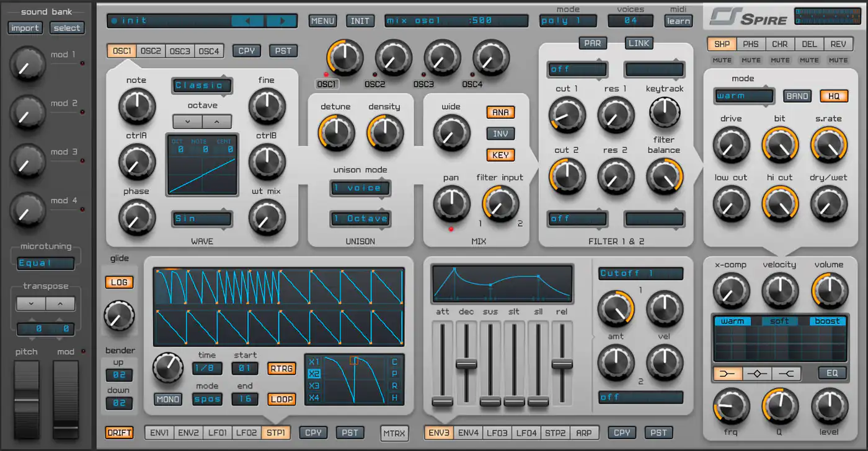The image size is (868, 451).
Task: Switch to the LFO1 modulation tab
Action: (218, 432)
